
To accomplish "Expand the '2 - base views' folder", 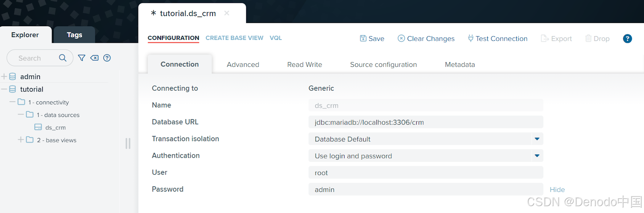I will 21,140.
